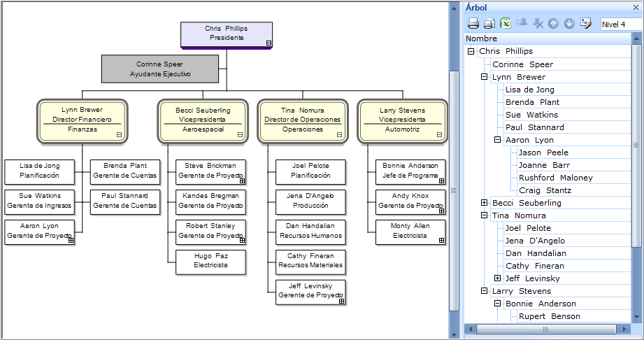Export the tree to Excel
644x340 pixels.
click(x=506, y=24)
